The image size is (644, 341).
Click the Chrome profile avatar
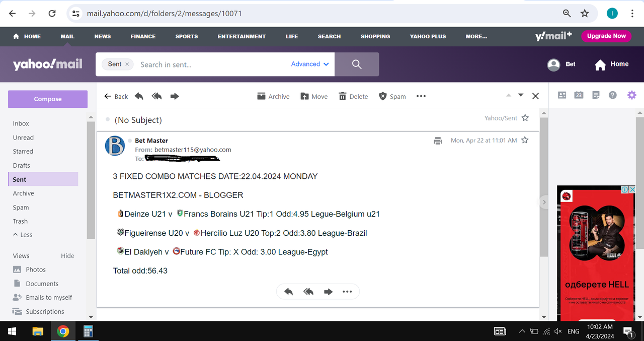pos(612,14)
